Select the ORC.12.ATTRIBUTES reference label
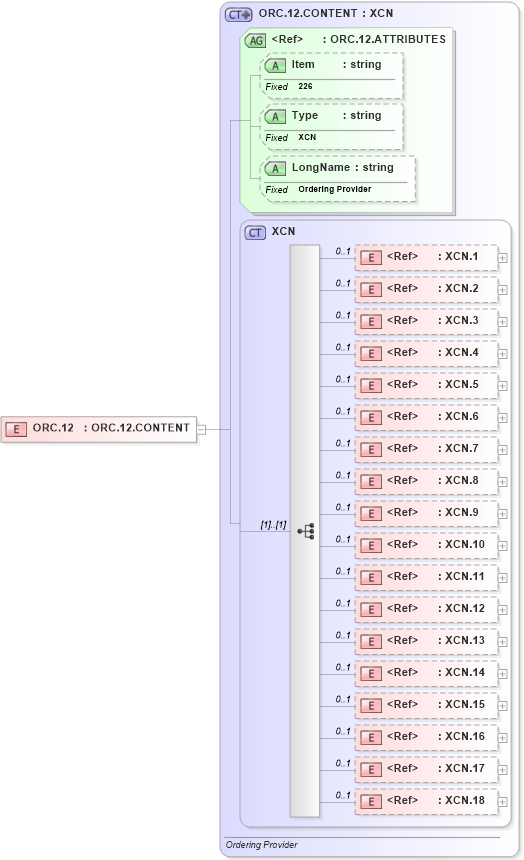Screen dimensions: 524x860 coord(358,39)
